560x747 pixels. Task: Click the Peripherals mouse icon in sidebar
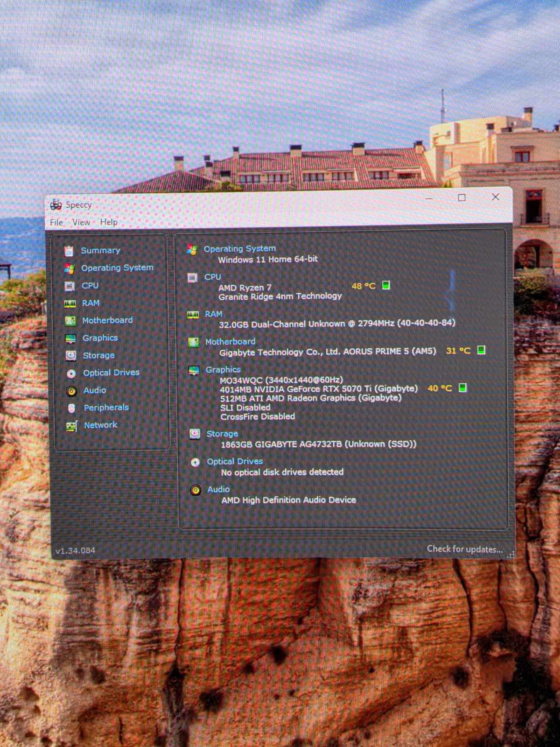pyautogui.click(x=71, y=409)
